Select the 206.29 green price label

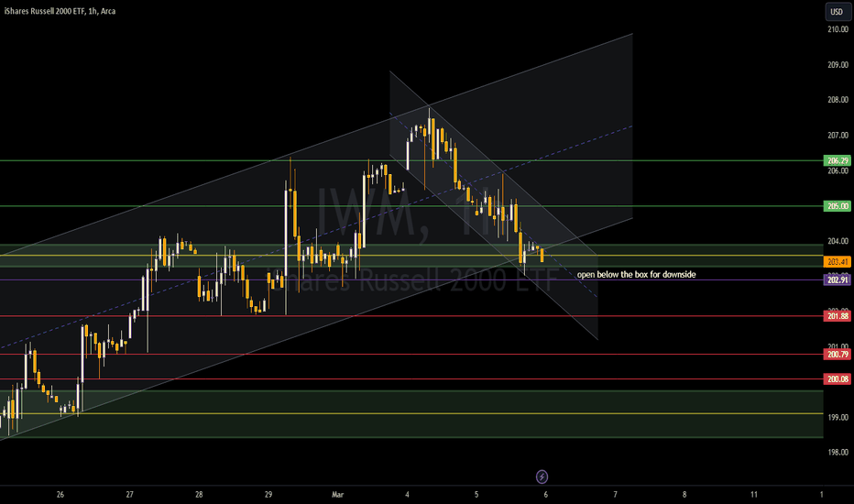pos(838,160)
